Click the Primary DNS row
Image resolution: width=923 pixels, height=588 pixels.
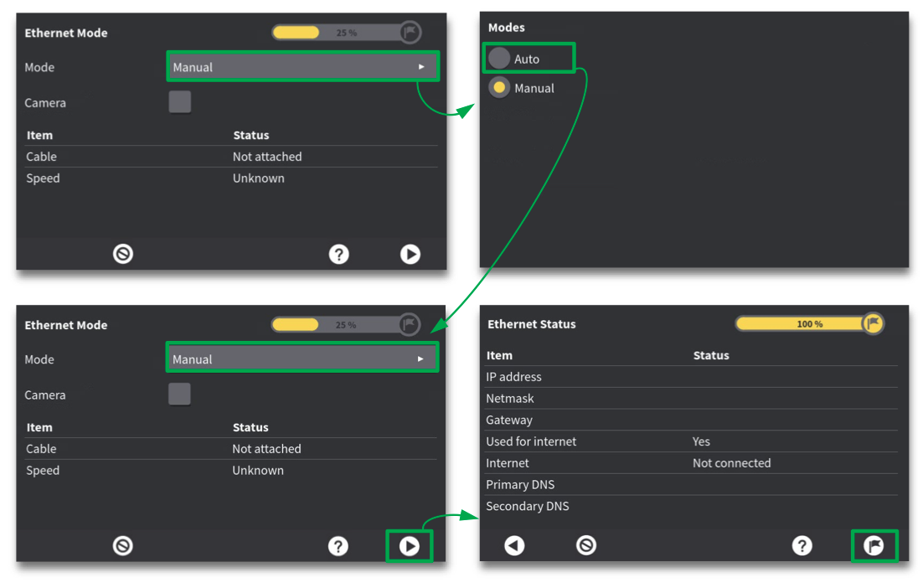690,484
